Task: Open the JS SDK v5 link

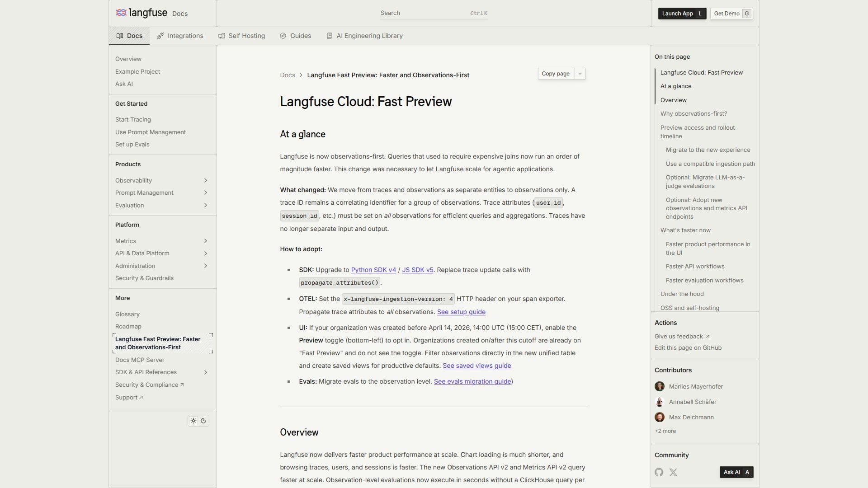Action: point(417,270)
